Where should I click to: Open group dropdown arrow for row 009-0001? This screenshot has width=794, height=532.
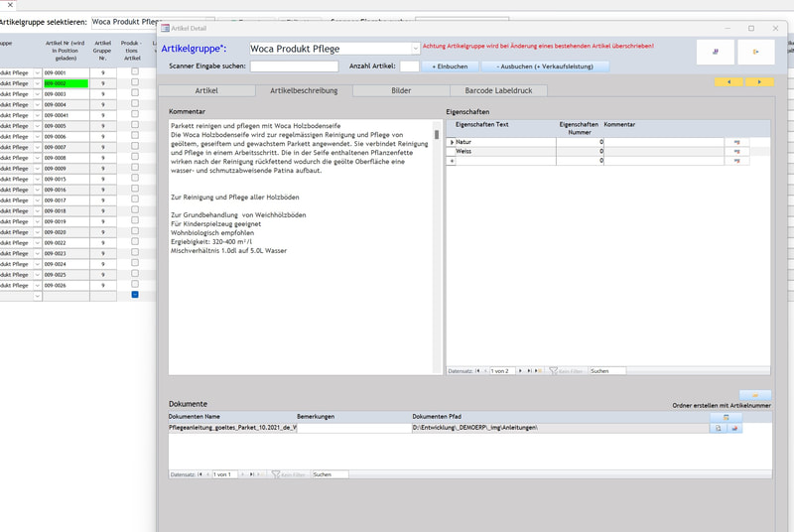pos(37,72)
